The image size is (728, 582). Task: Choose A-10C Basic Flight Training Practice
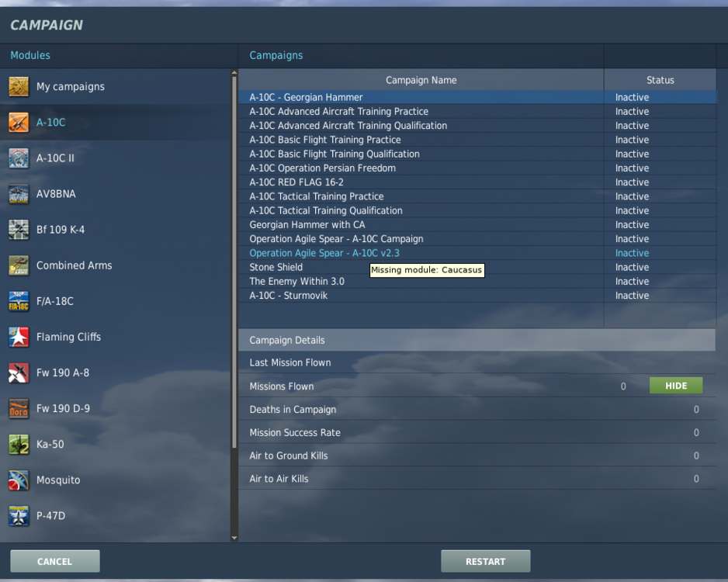pos(325,140)
